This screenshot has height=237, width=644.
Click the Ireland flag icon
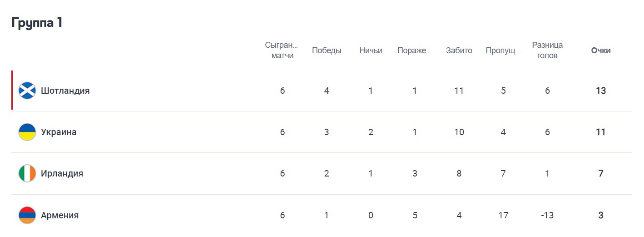[x=27, y=173]
